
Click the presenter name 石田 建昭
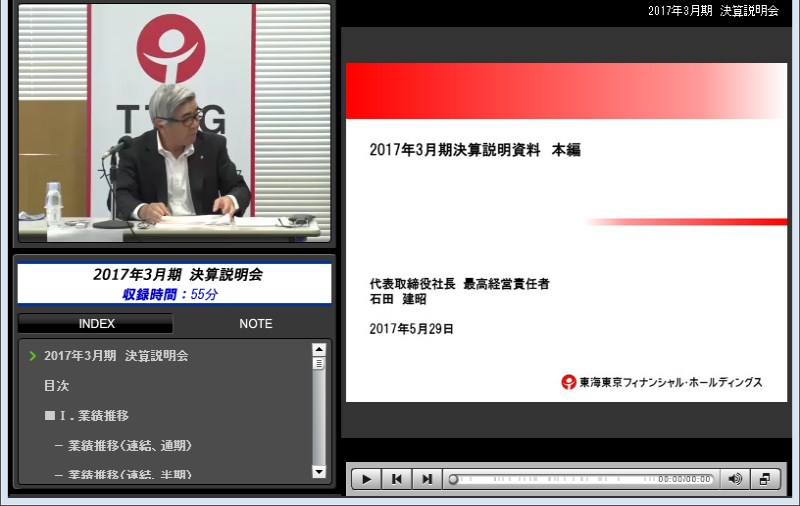tap(397, 299)
